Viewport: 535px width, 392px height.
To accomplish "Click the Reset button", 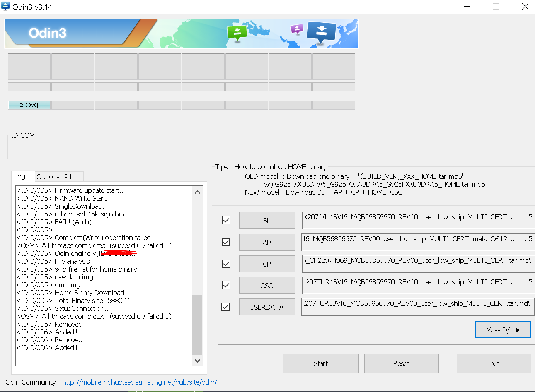I will point(401,363).
